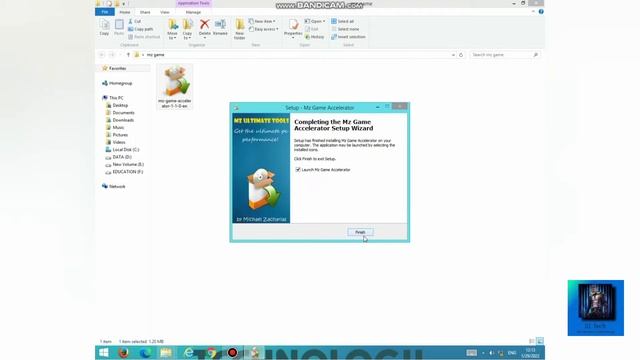Switch to the Share ribbon tab
640x360 pixels.
click(145, 12)
